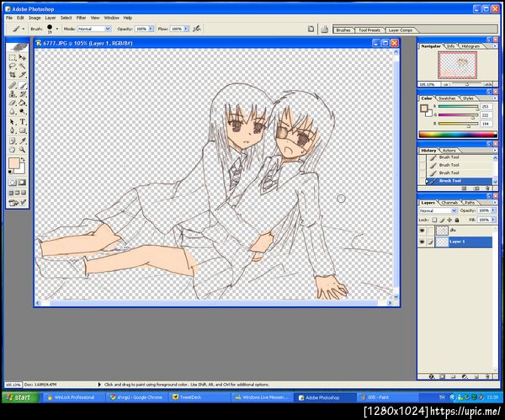
Task: Select the Crop tool
Action: pyautogui.click(x=13, y=75)
